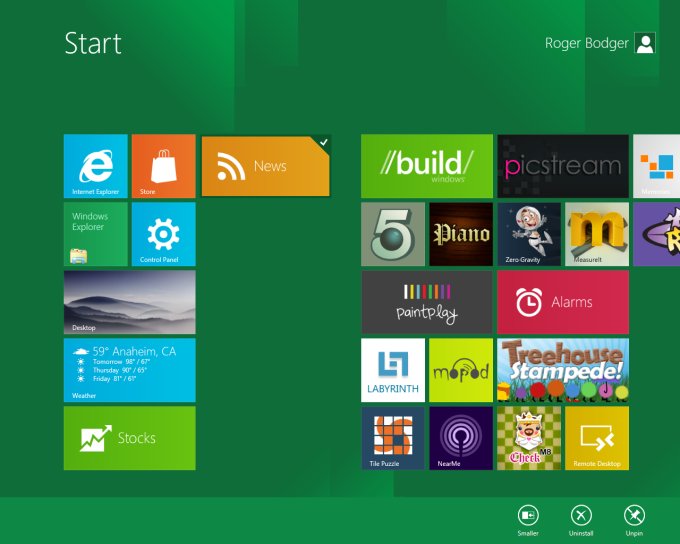Open the Alarms tile
The image size is (680, 544).
(x=563, y=302)
